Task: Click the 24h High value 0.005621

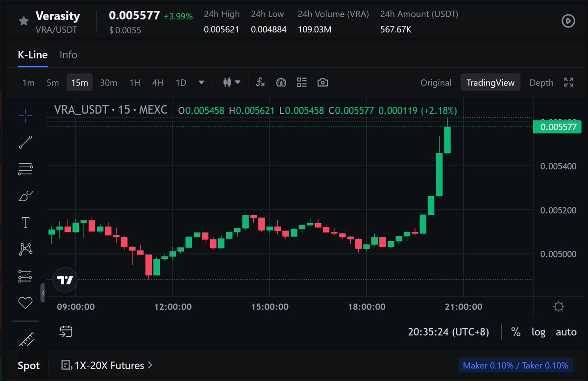Action: point(221,29)
